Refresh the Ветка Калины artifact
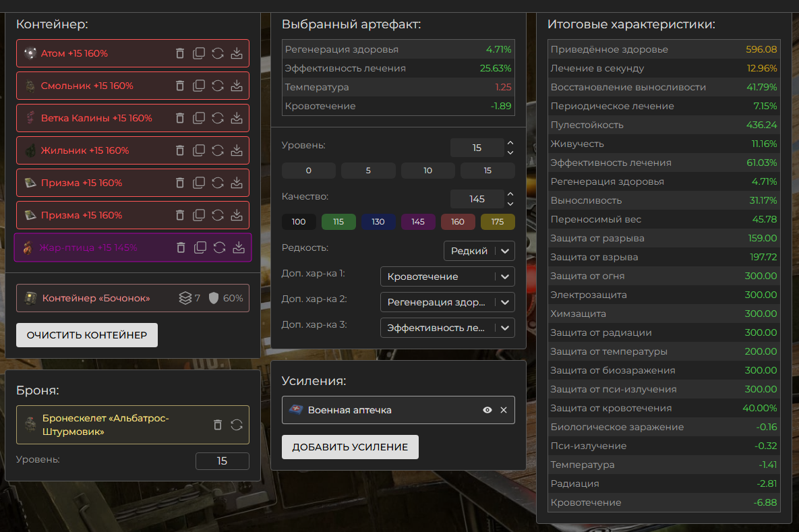 tap(218, 118)
